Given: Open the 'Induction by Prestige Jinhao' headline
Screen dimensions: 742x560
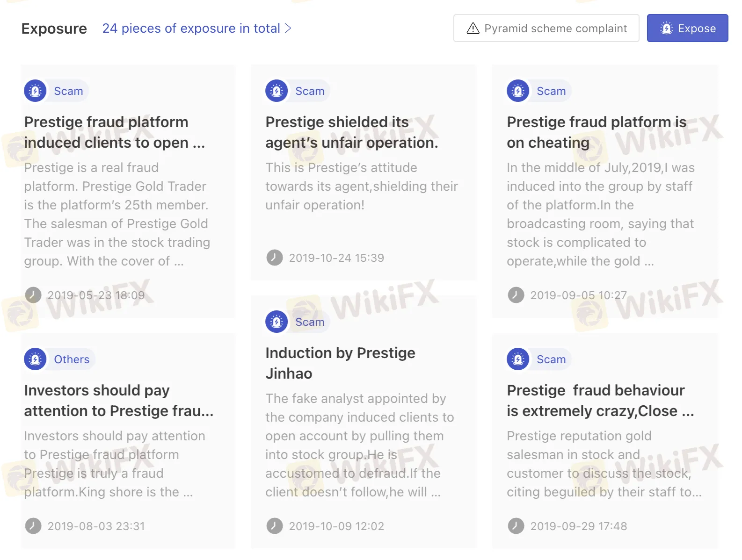Looking at the screenshot, I should click(340, 363).
